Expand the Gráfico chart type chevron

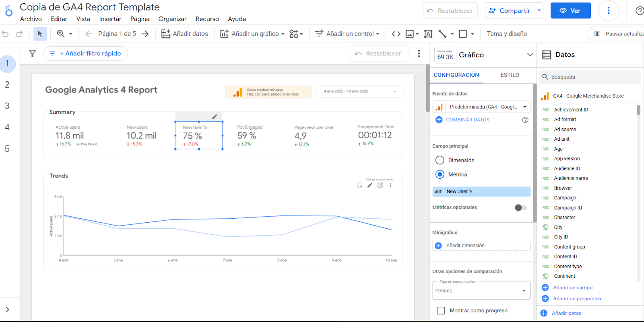point(530,55)
